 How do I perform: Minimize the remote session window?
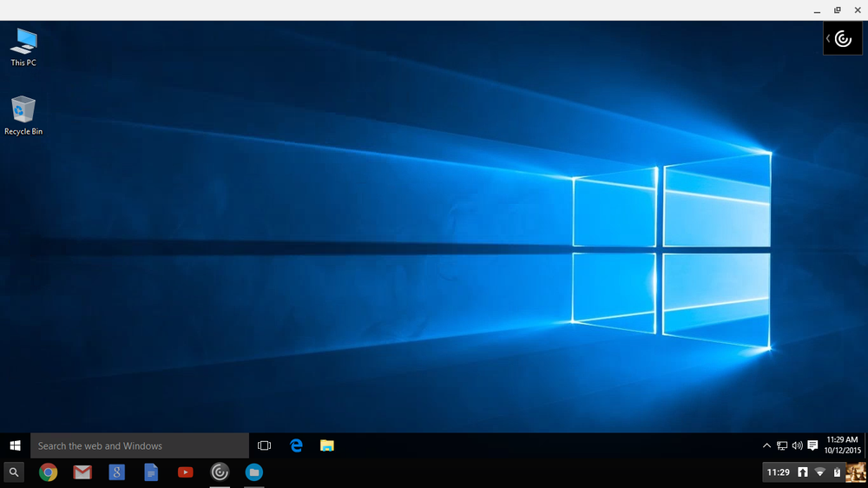(x=817, y=10)
